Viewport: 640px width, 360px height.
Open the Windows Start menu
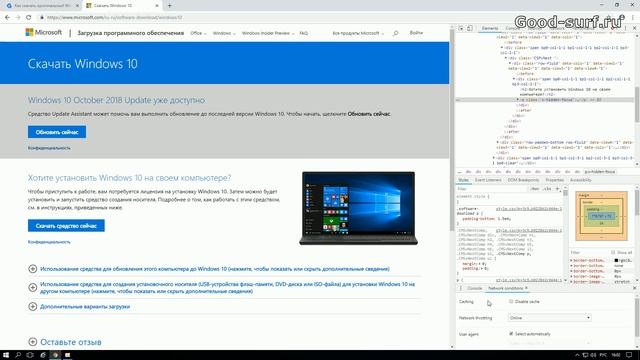[x=6, y=355]
